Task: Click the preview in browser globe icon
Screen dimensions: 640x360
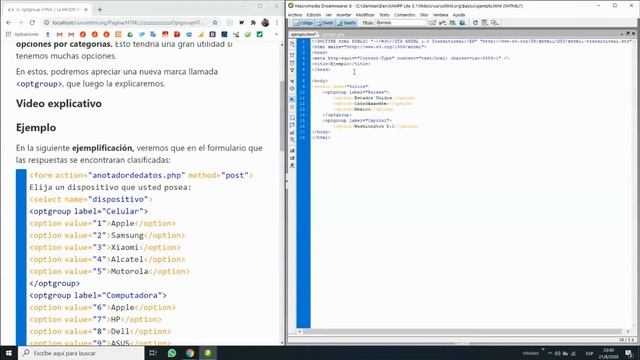Action: click(x=462, y=23)
